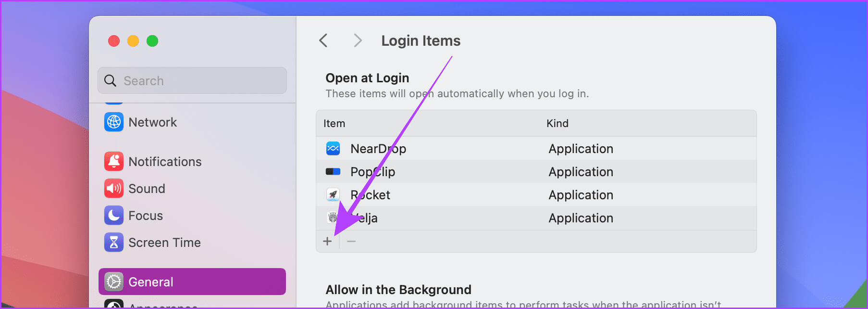Screen dimensions: 868x309
Task: Go back with the left chevron
Action: pos(323,41)
